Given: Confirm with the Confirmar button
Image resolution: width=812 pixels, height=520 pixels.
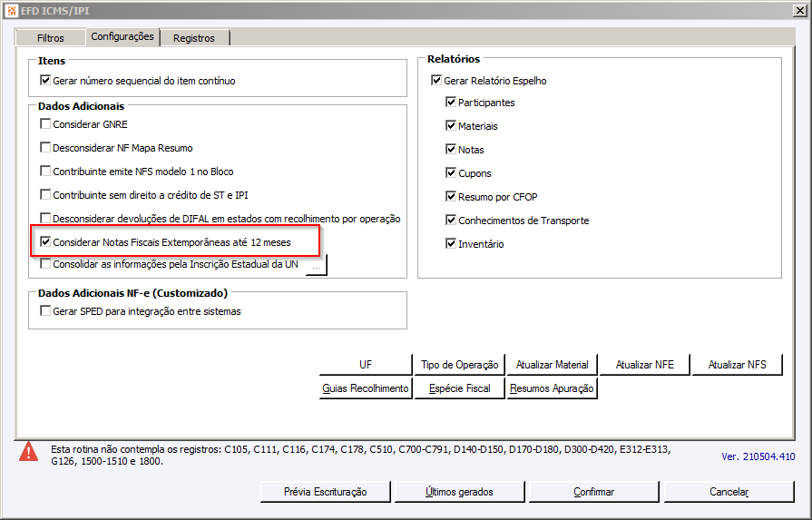Looking at the screenshot, I should coord(594,492).
